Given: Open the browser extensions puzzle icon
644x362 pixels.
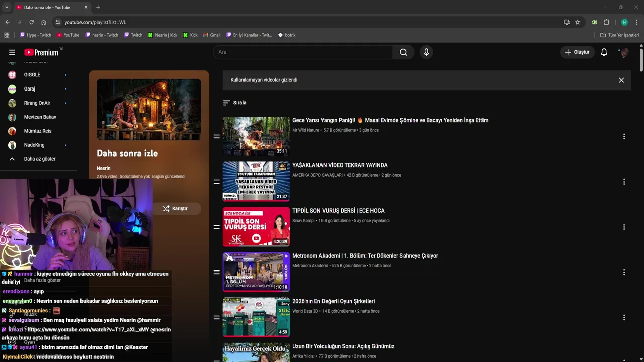Looking at the screenshot, I should click(607, 22).
